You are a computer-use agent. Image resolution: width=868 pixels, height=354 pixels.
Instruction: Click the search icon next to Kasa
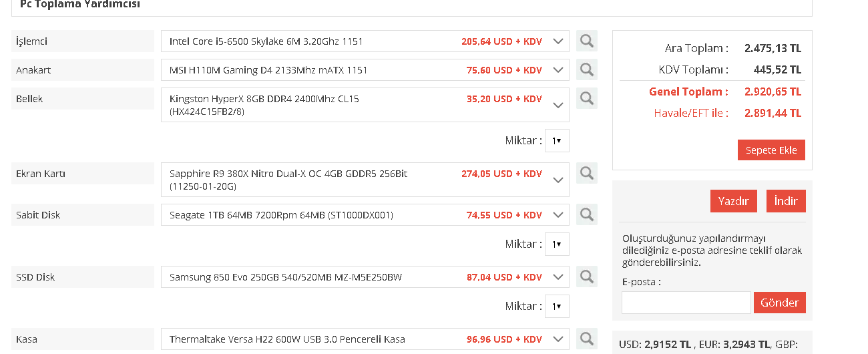(x=586, y=339)
